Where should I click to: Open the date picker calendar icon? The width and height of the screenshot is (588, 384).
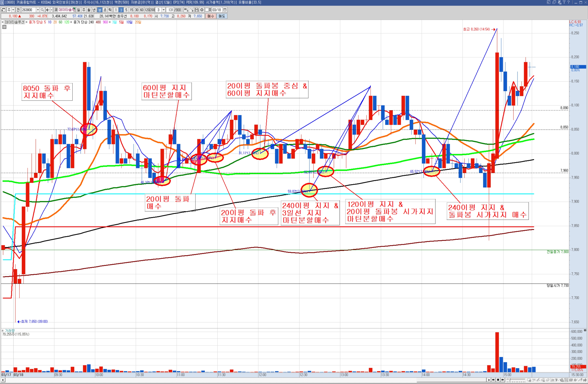click(225, 10)
